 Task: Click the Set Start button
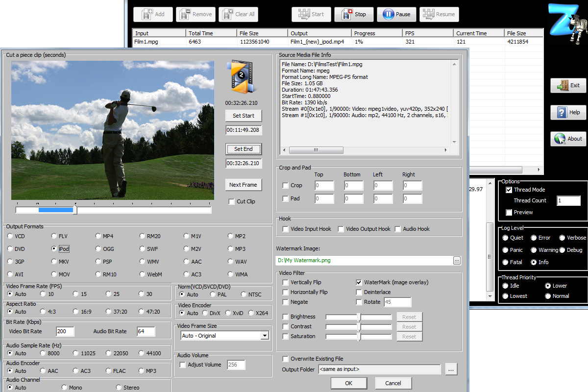(x=244, y=116)
